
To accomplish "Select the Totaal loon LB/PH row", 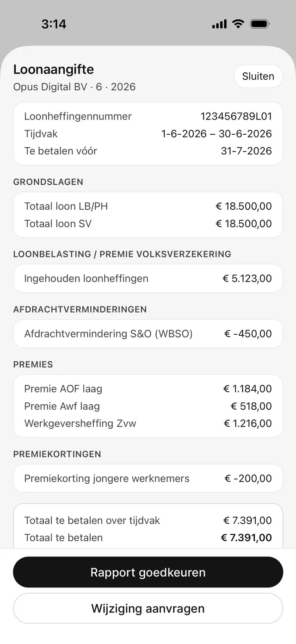I will [148, 206].
